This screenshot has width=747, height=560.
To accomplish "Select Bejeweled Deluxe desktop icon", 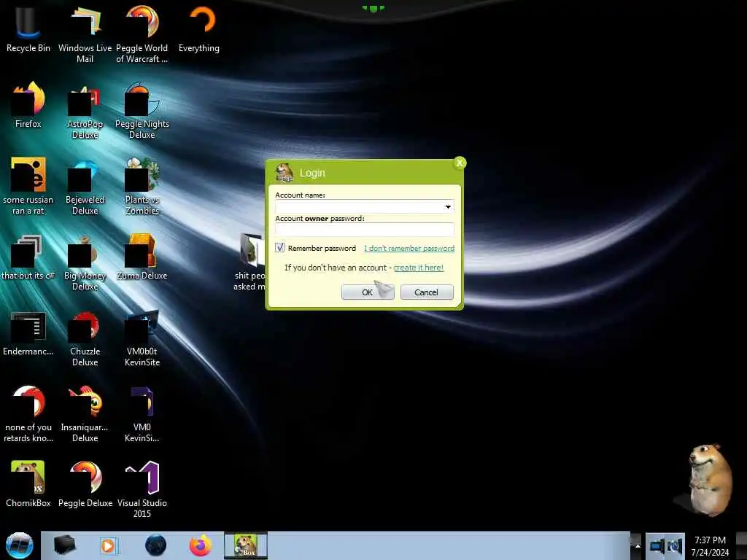I will (85, 186).
